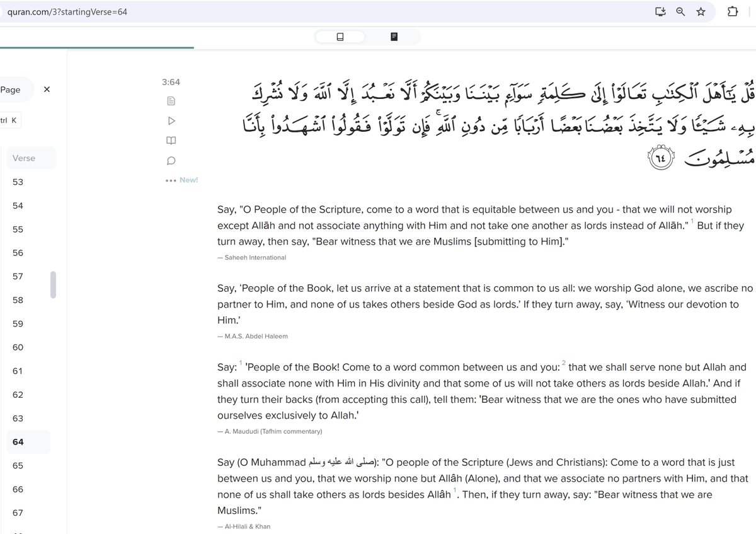This screenshot has height=534, width=756.
Task: Go to verse 56 in list
Action: [x=18, y=253]
